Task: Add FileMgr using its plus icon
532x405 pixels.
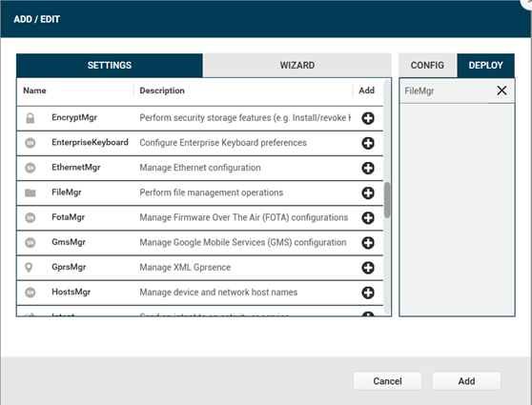Action: tap(368, 192)
